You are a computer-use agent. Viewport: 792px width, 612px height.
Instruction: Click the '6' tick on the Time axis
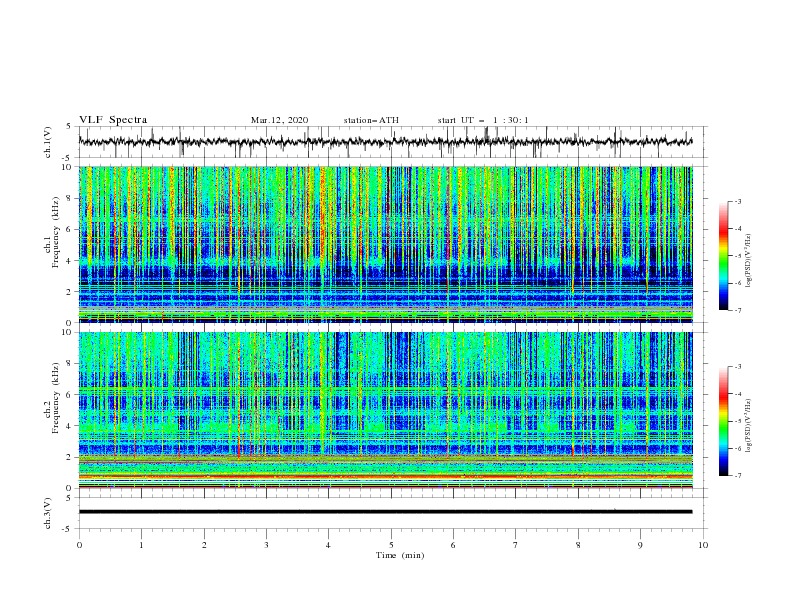coord(453,545)
